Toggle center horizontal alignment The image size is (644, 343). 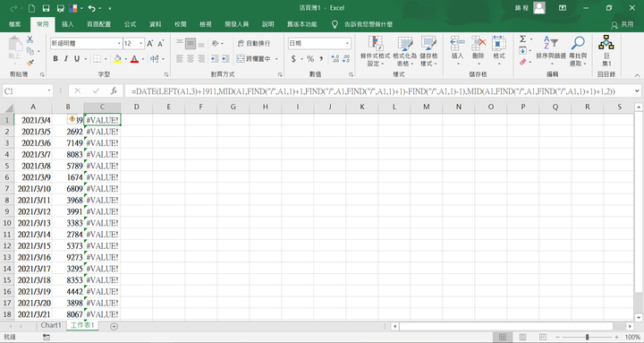191,59
